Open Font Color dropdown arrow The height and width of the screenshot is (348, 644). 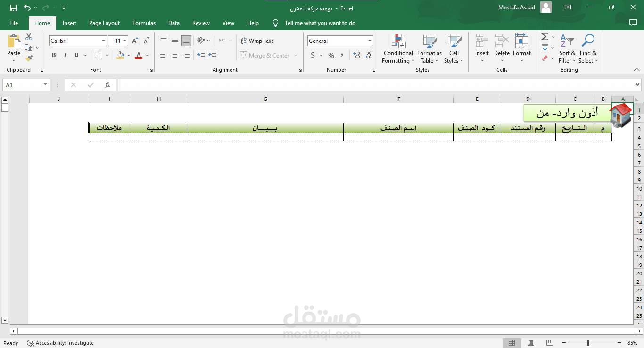[147, 55]
